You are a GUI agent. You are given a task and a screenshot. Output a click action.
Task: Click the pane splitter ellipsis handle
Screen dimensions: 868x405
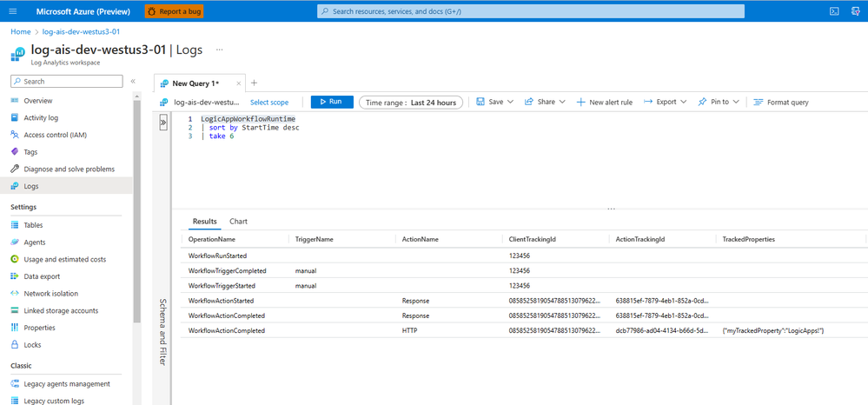(611, 209)
